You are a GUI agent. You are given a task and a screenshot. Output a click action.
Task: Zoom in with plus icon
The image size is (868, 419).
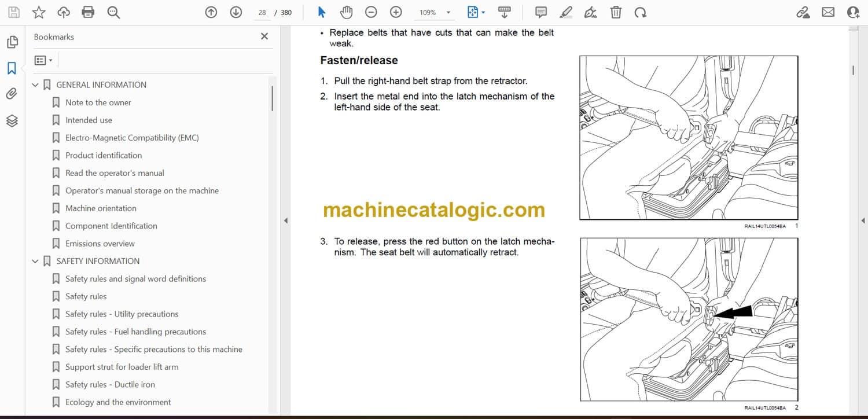pyautogui.click(x=396, y=12)
